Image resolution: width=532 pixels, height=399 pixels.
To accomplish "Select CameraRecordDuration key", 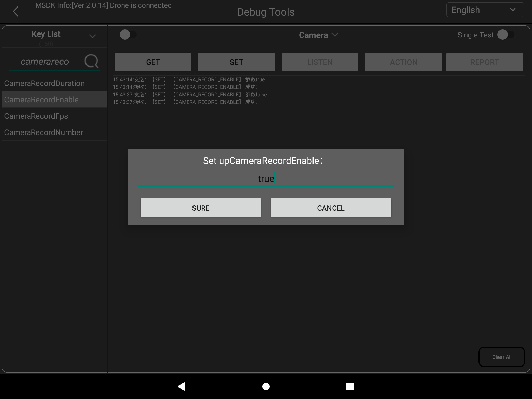I will coord(54,83).
